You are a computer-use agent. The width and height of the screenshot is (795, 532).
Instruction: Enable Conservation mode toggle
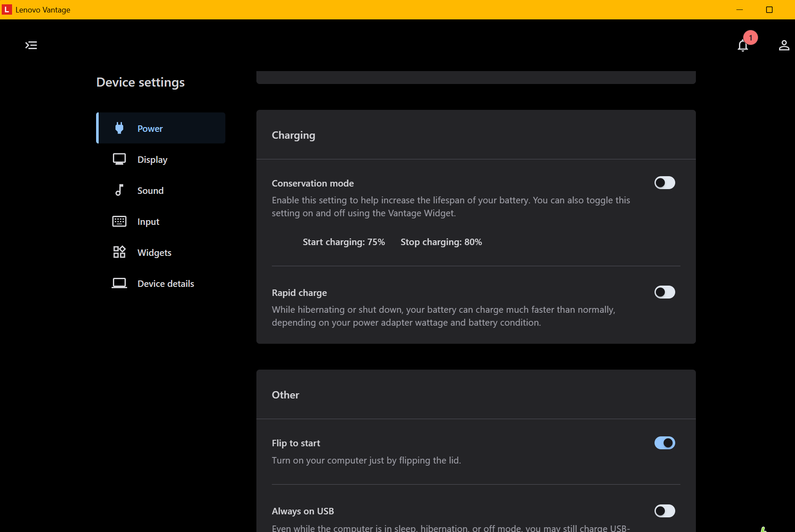tap(665, 183)
